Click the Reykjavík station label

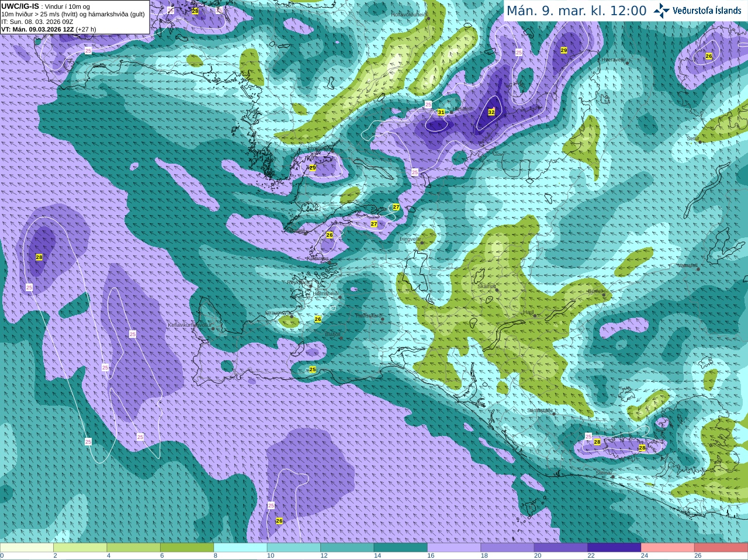[299, 282]
